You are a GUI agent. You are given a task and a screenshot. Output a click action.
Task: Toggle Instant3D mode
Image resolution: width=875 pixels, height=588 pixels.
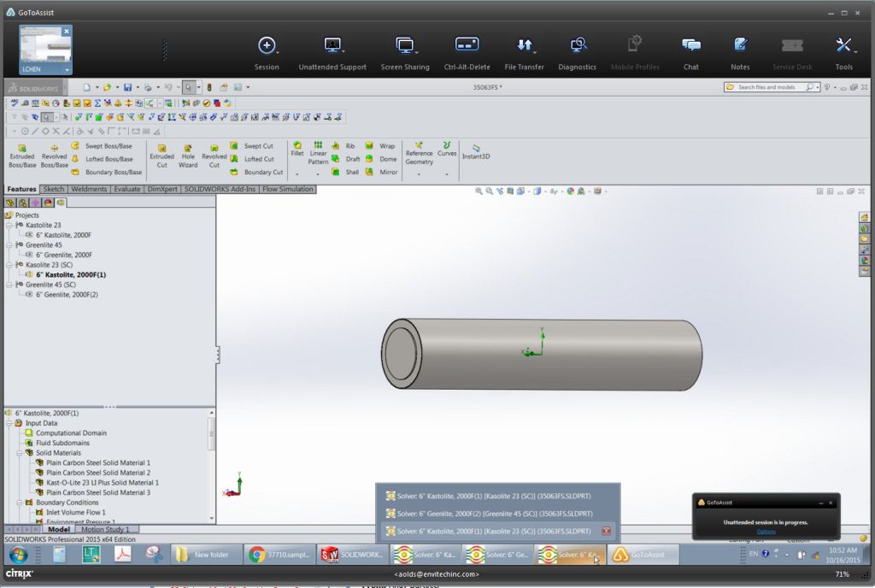pyautogui.click(x=476, y=152)
